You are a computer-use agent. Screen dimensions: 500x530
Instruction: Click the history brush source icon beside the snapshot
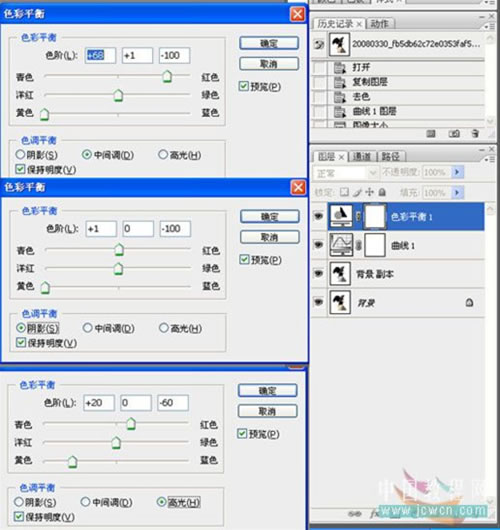(x=319, y=44)
